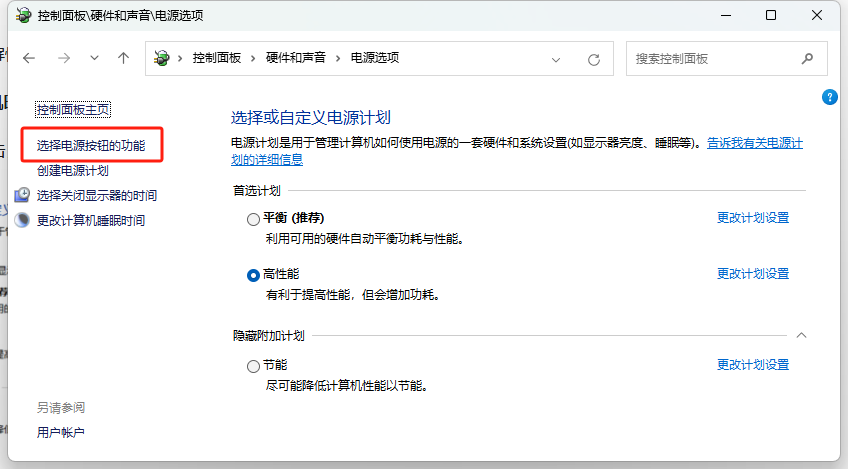848x469 pixels.
Task: Click 控制面板 in the breadcrumb path
Action: 217,59
